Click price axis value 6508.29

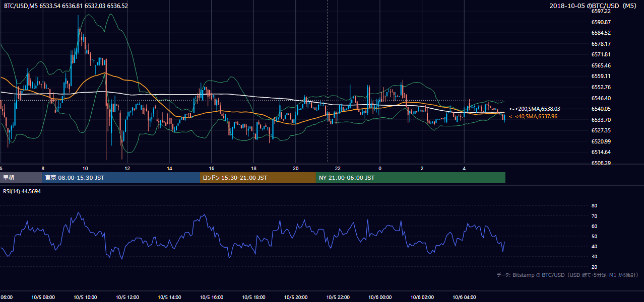tap(601, 163)
